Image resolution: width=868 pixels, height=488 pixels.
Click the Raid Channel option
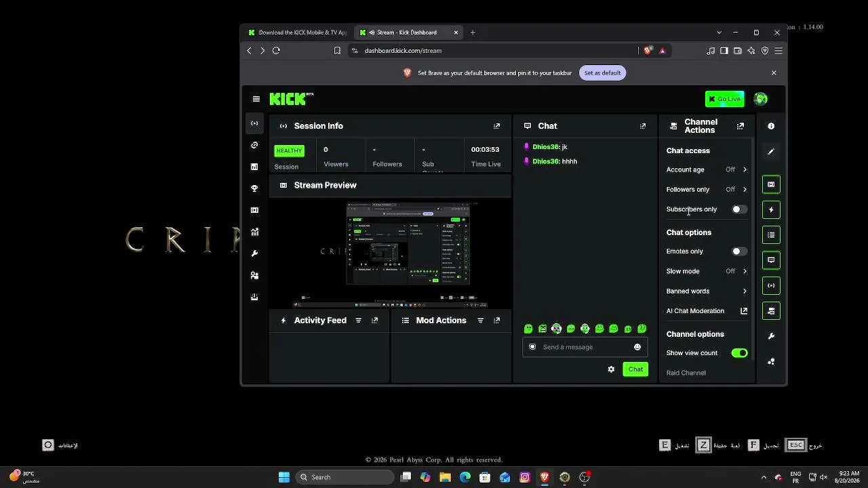[686, 373]
